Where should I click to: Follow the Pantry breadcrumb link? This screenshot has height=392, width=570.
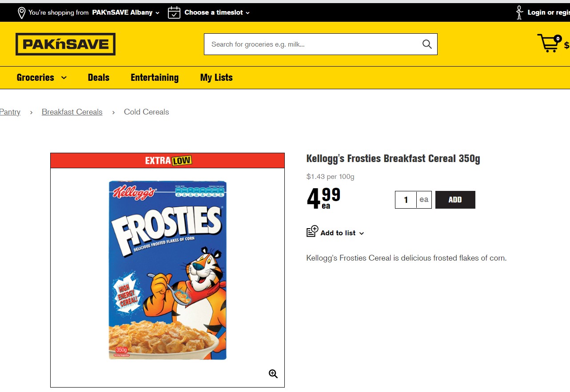point(10,112)
